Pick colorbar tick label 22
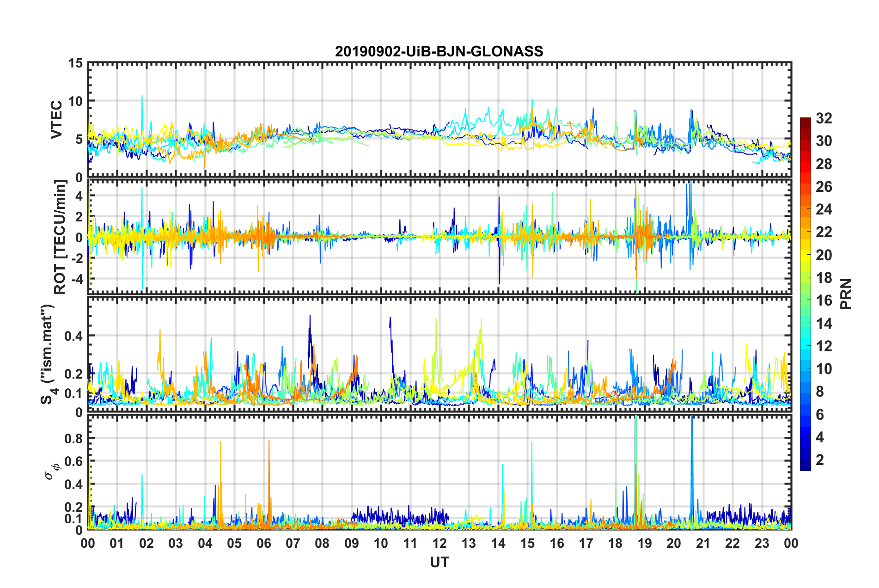Viewport: 879px width, 588px height. pos(824,232)
